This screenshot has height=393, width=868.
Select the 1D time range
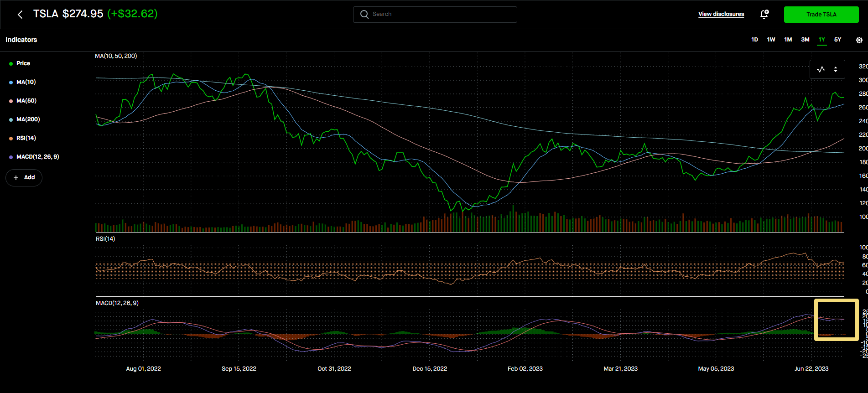pos(754,40)
